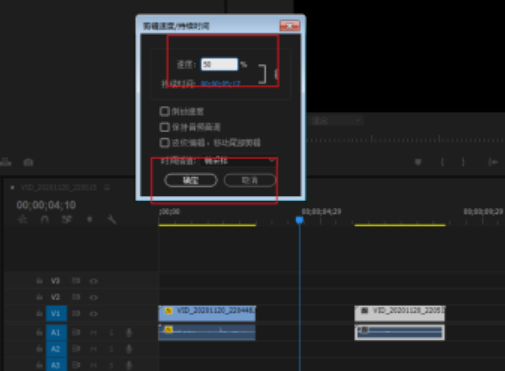Select the first audio clip on A1
Screen dimensions: 505x371
click(x=207, y=333)
